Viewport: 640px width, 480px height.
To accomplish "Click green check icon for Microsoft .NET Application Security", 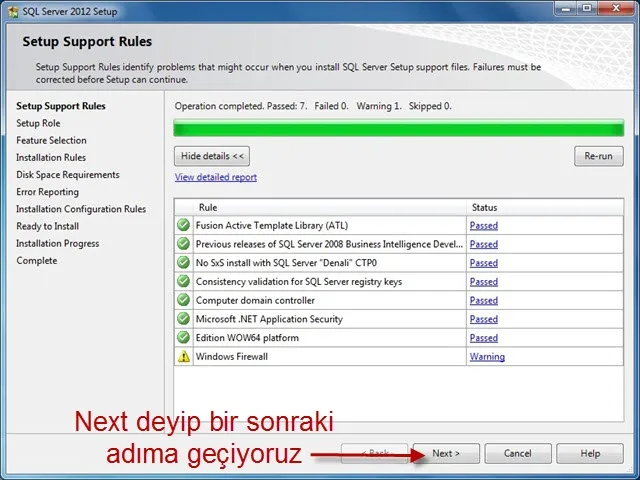I will (184, 319).
